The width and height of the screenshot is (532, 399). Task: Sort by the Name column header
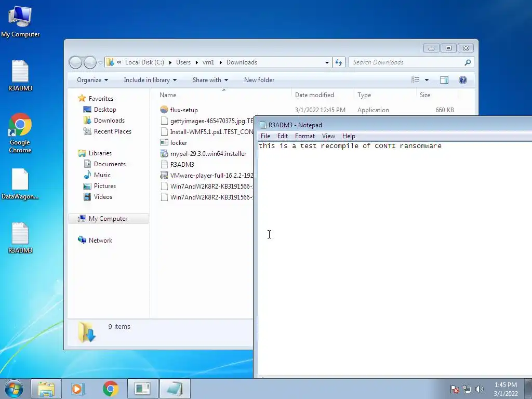[x=224, y=95]
